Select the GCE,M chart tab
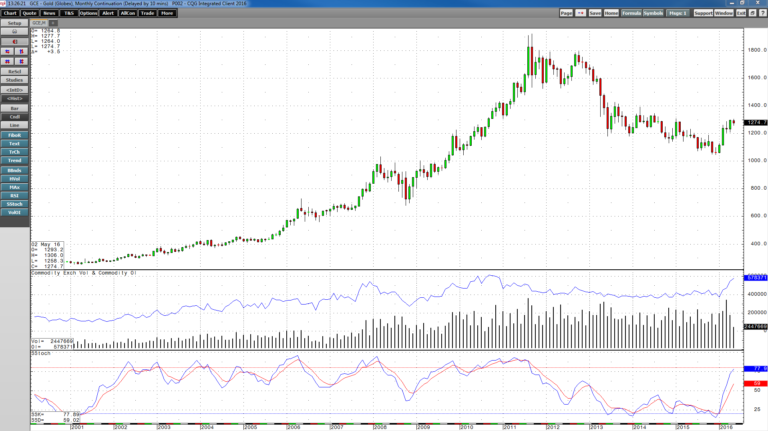768x431 pixels. tap(39, 23)
